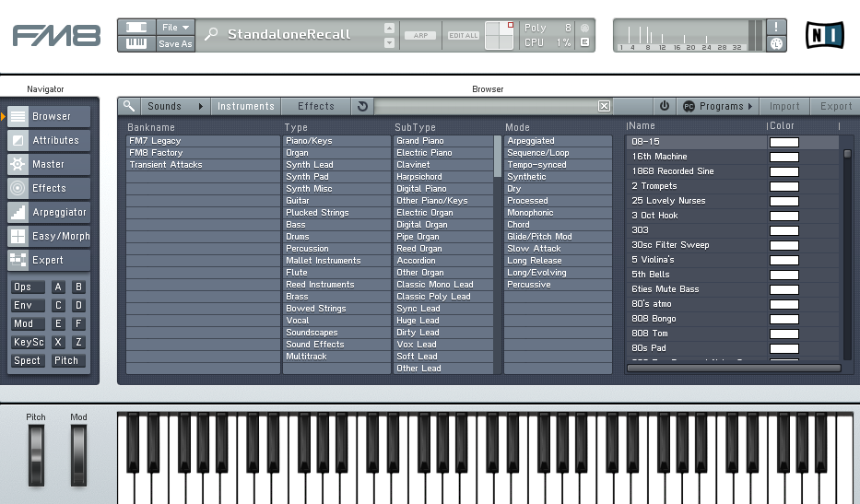Click the browser reset (circular arrow) icon
Viewport: 860px width, 504px height.
pyautogui.click(x=363, y=106)
